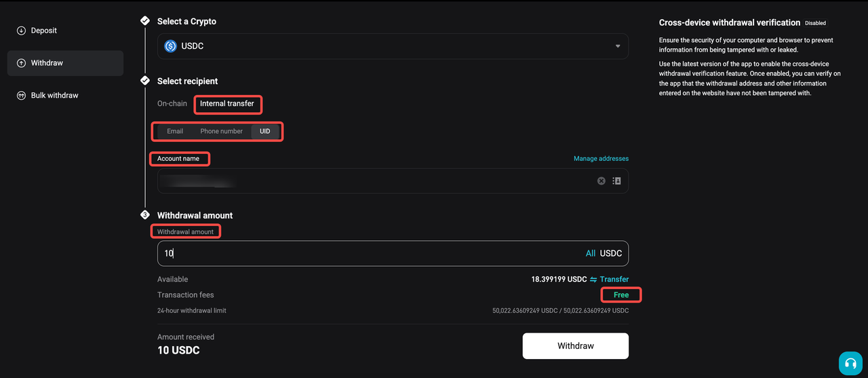Click the Disabled status badge
The height and width of the screenshot is (378, 868).
pos(816,23)
